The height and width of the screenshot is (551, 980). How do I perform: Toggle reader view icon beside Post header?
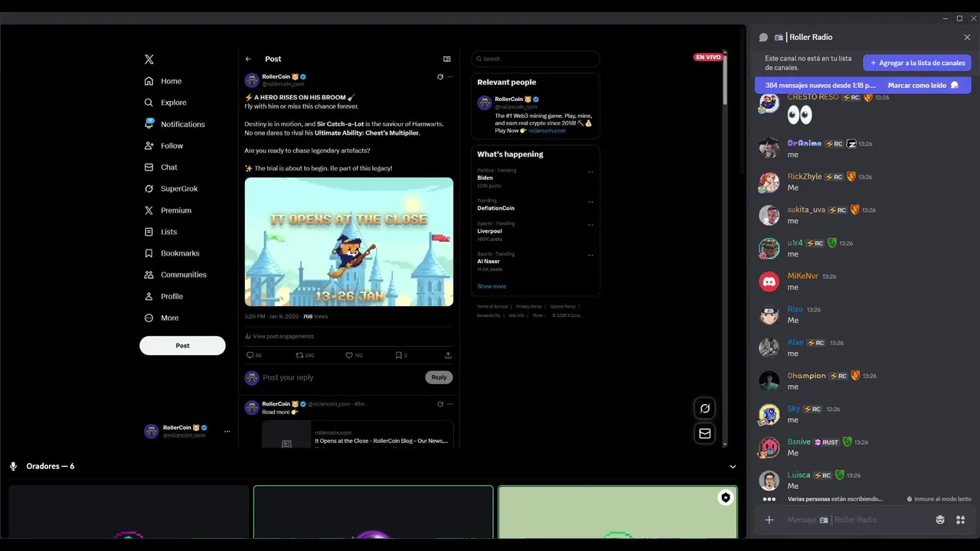pyautogui.click(x=447, y=59)
